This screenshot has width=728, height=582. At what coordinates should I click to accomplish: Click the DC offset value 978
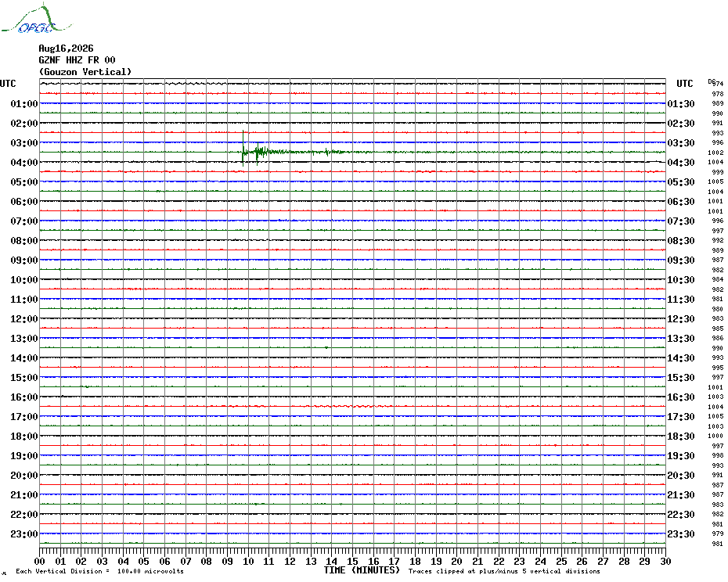click(x=717, y=94)
